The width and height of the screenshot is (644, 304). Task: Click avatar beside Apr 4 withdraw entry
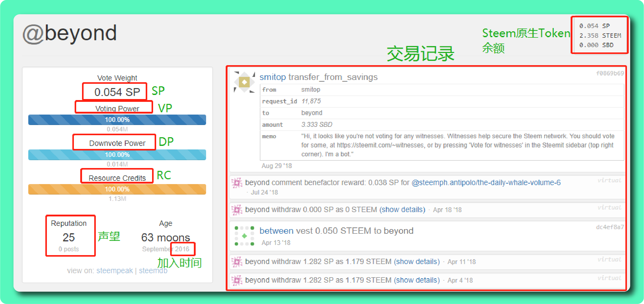[237, 280]
